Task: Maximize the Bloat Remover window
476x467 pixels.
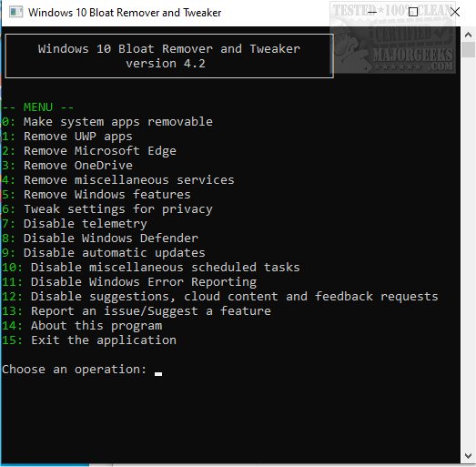Action: pyautogui.click(x=413, y=12)
